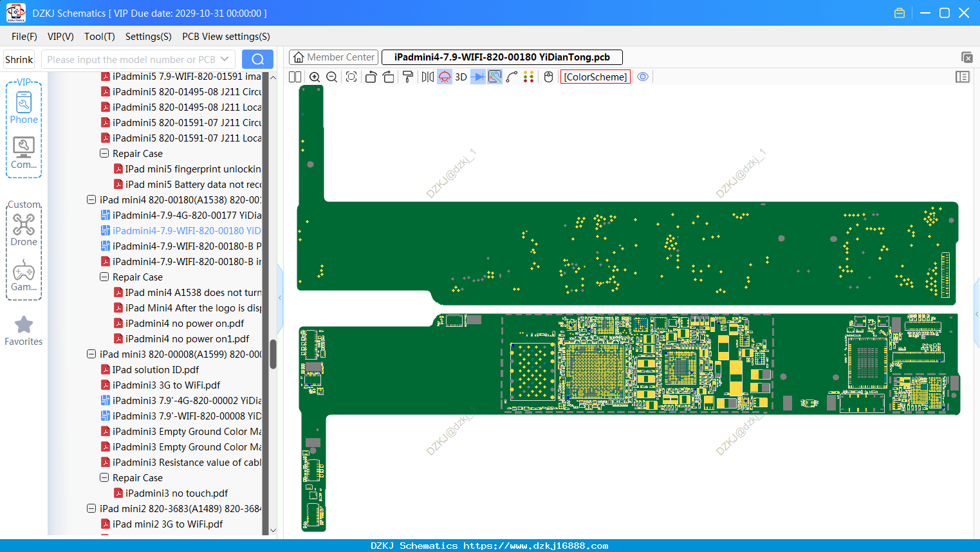Zoom out of the PCB view

pyautogui.click(x=332, y=77)
